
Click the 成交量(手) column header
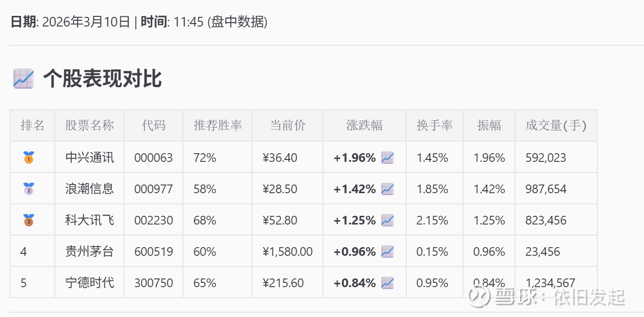(x=556, y=126)
